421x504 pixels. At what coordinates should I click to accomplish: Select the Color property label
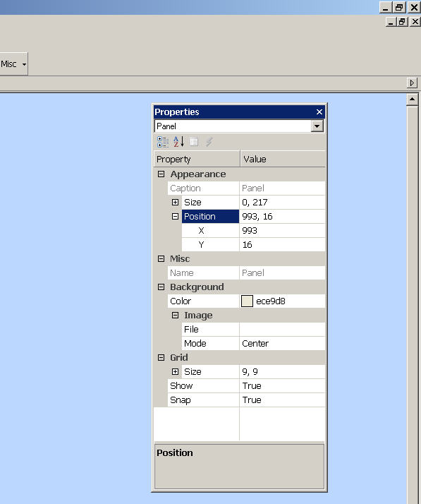pos(203,301)
